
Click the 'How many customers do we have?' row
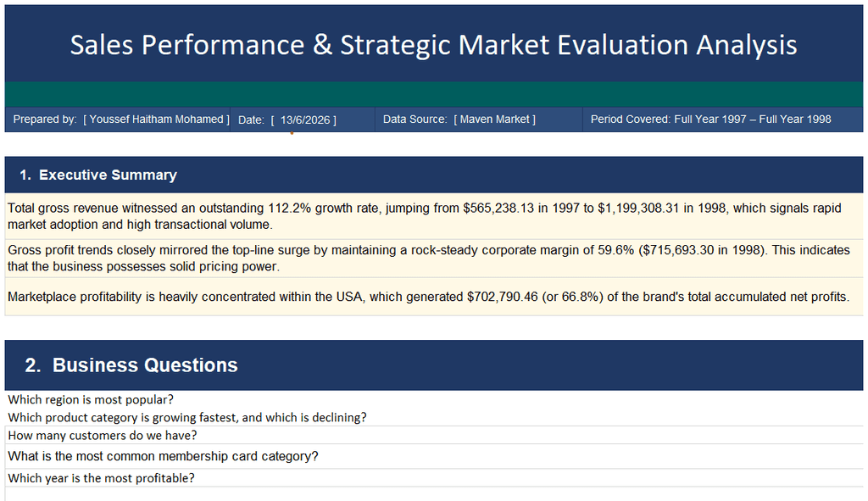(433, 435)
